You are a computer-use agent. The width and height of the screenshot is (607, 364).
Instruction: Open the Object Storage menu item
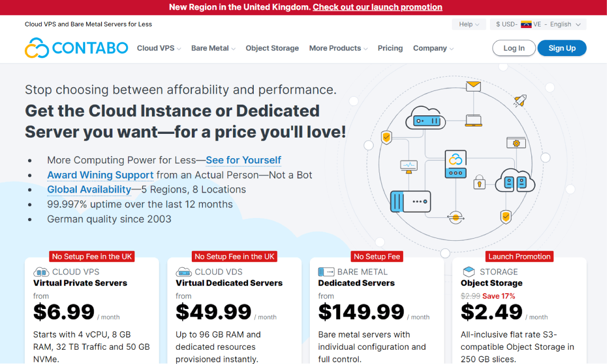272,48
